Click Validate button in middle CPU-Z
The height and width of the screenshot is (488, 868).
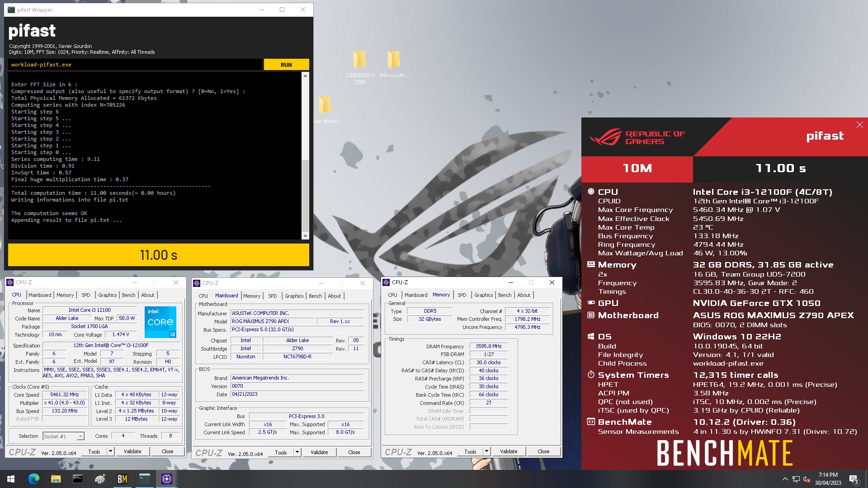click(319, 452)
